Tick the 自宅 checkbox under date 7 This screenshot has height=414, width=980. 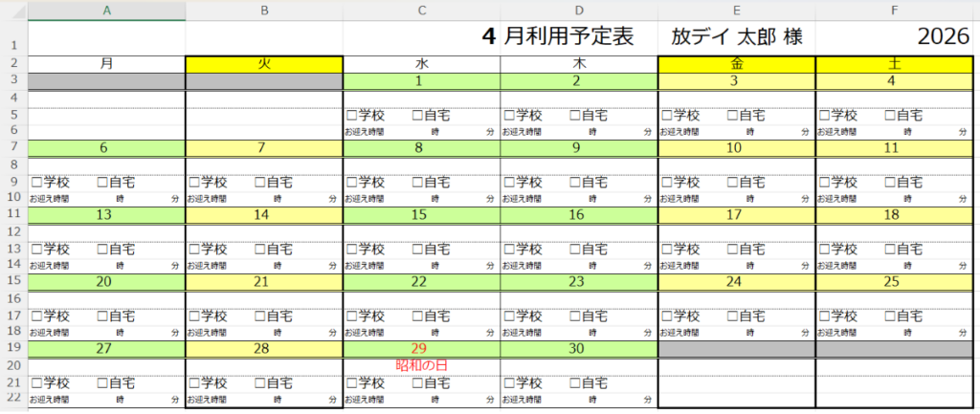pos(260,183)
